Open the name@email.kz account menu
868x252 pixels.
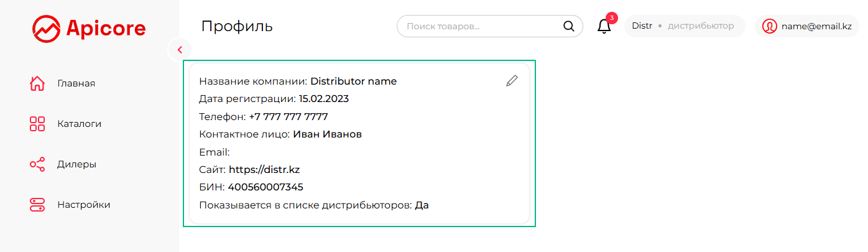pos(807,26)
